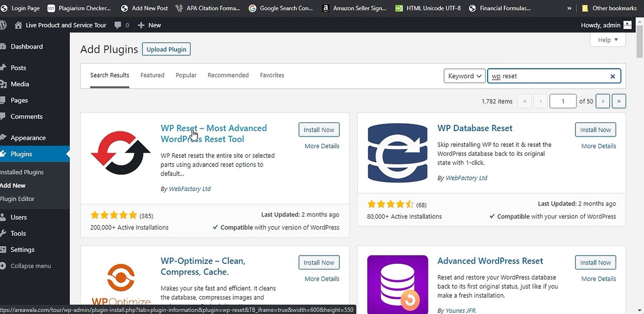644x314 pixels.
Task: Switch to the Favorites tab
Action: (x=272, y=75)
